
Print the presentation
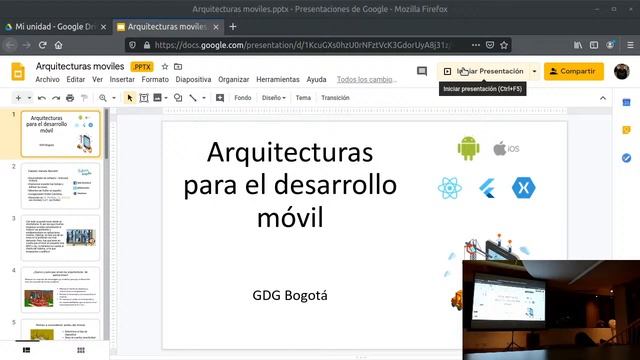[x=70, y=98]
